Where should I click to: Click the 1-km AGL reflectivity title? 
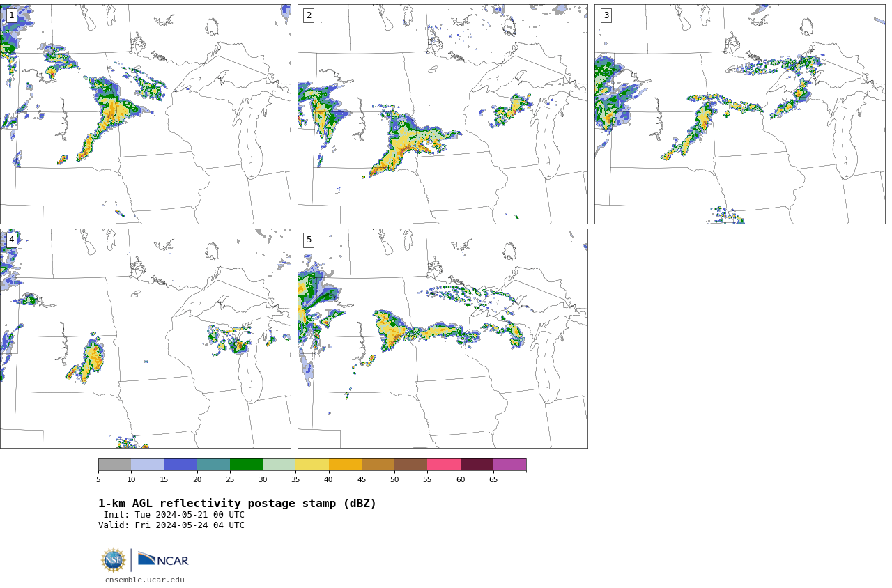237,504
